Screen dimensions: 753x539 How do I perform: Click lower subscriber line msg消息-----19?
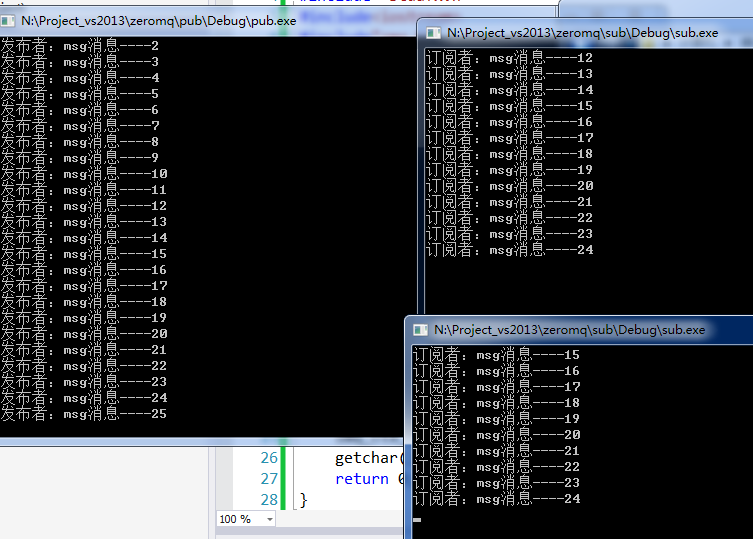[497, 419]
